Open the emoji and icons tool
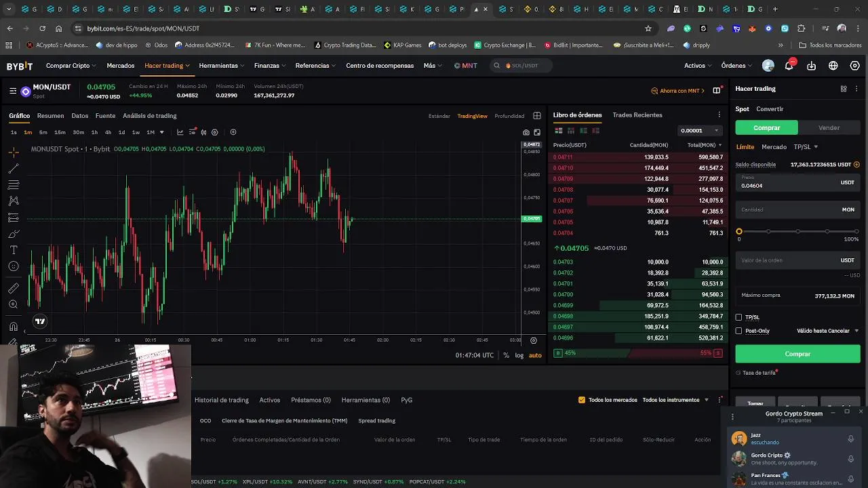 pos(14,266)
